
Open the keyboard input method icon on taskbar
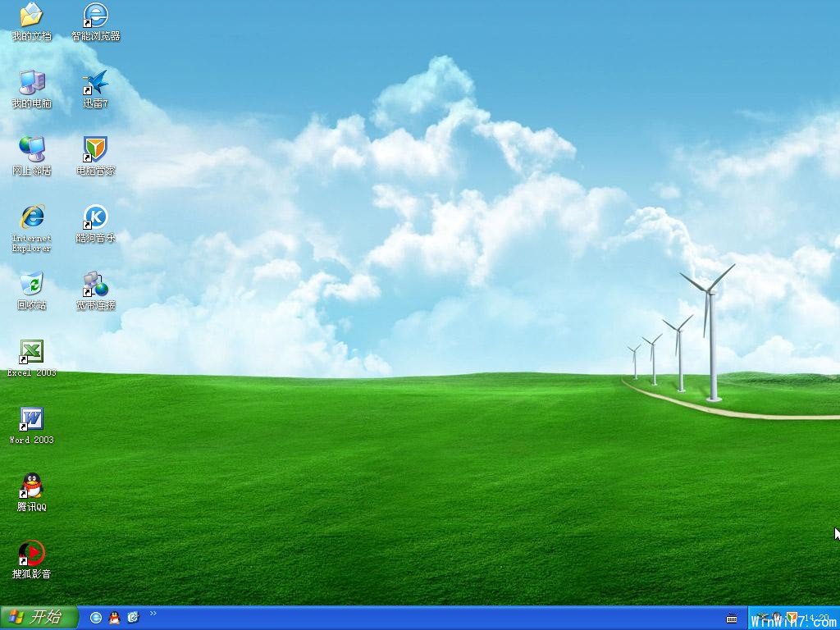(731, 619)
